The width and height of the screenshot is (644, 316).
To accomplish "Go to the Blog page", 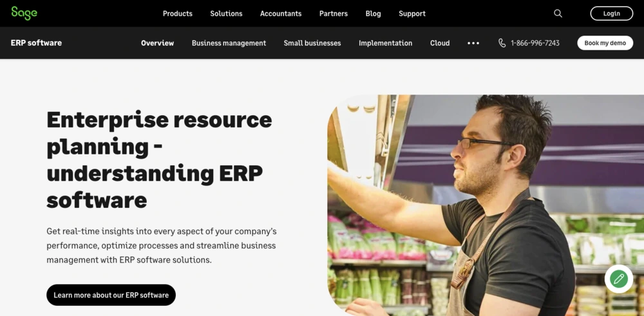I will click(x=373, y=14).
